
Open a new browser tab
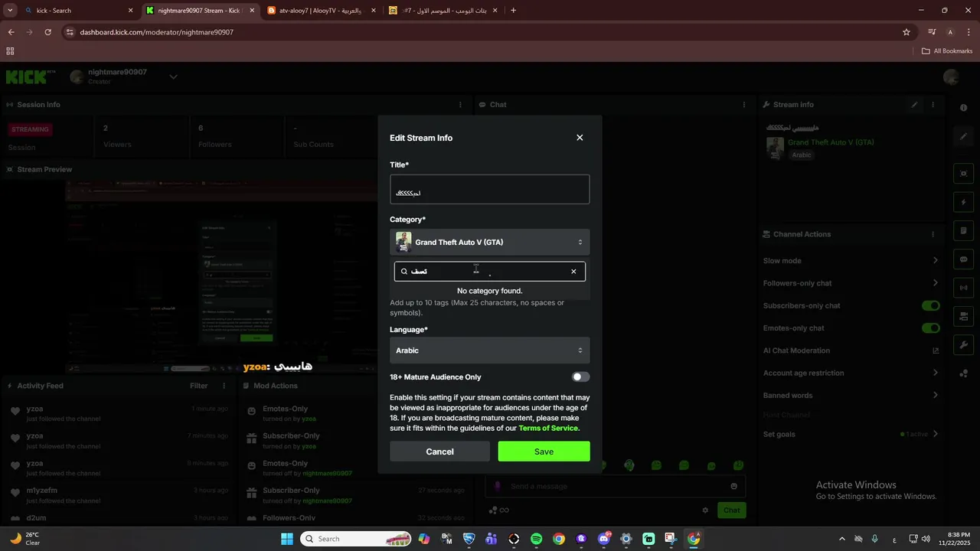pyautogui.click(x=513, y=11)
